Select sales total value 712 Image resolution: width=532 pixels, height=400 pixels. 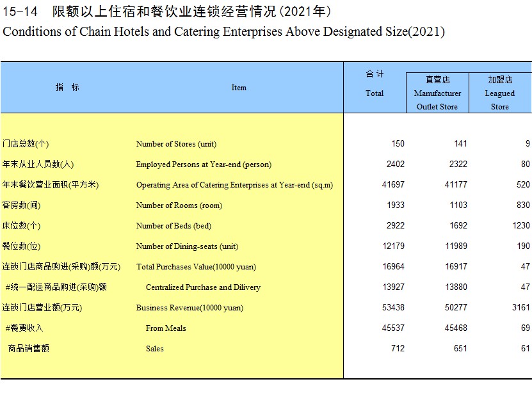click(x=398, y=348)
